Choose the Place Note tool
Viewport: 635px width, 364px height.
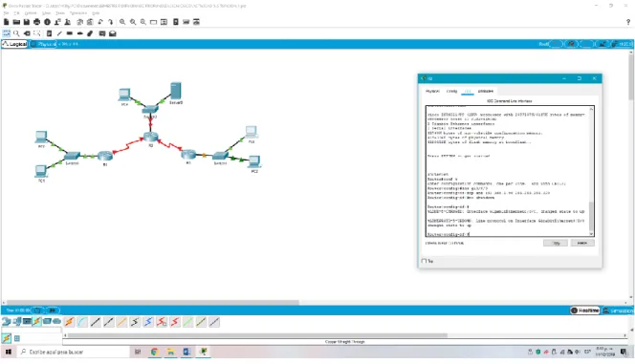click(x=49, y=33)
